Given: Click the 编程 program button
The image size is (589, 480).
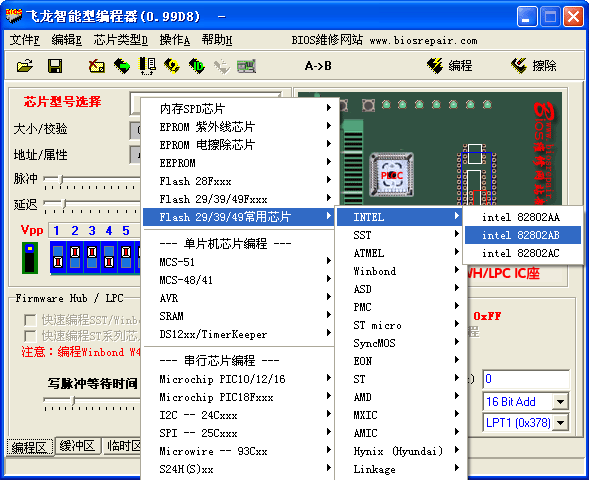Looking at the screenshot, I should (450, 66).
